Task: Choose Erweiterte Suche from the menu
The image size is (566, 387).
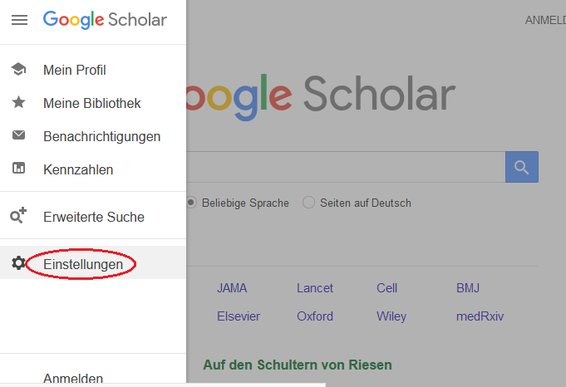Action: pos(93,217)
